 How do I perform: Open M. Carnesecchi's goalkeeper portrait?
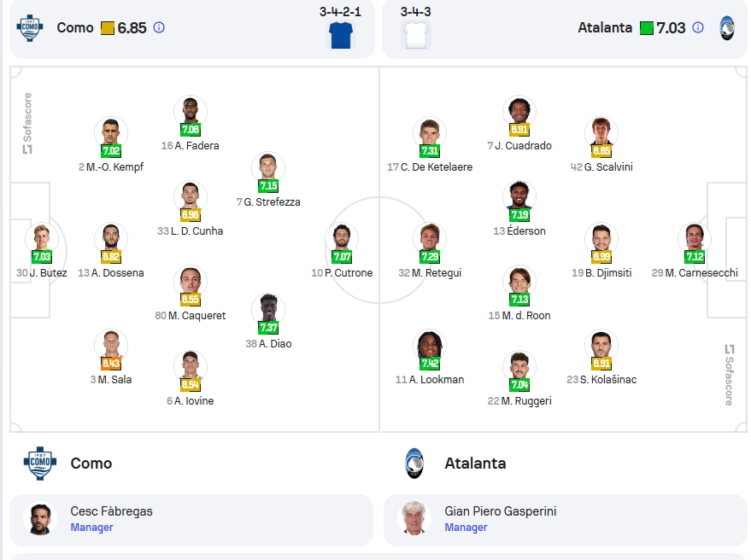[695, 238]
